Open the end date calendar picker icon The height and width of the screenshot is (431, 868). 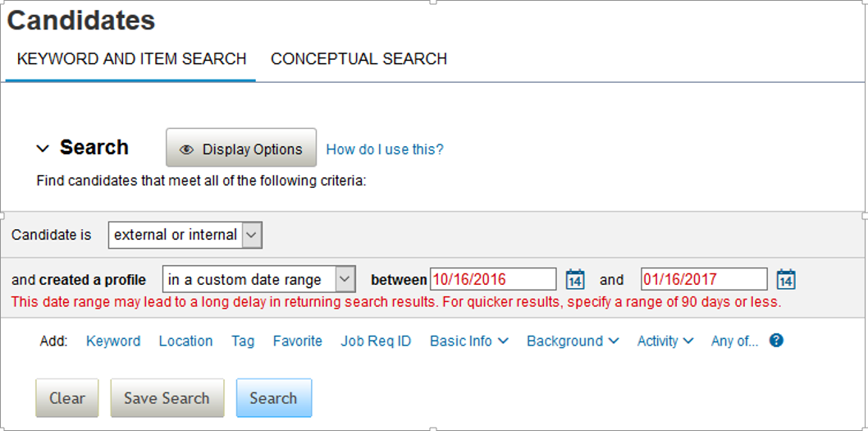(x=785, y=278)
